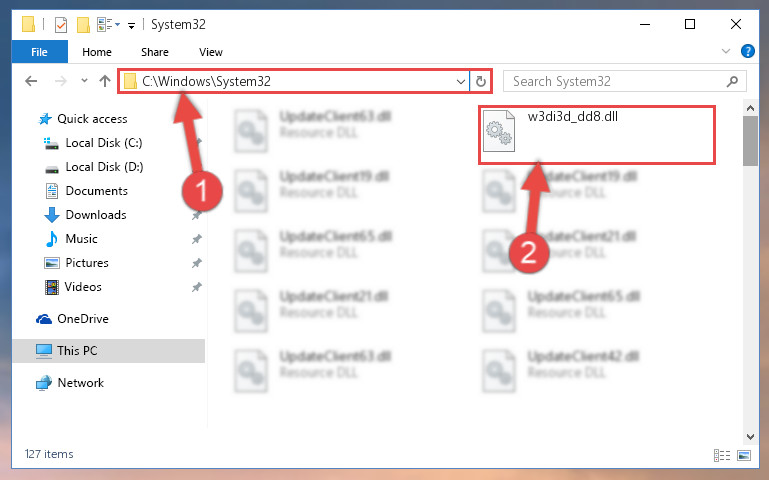Expand the ribbon with the chevron
The width and height of the screenshot is (769, 480).
click(x=726, y=51)
